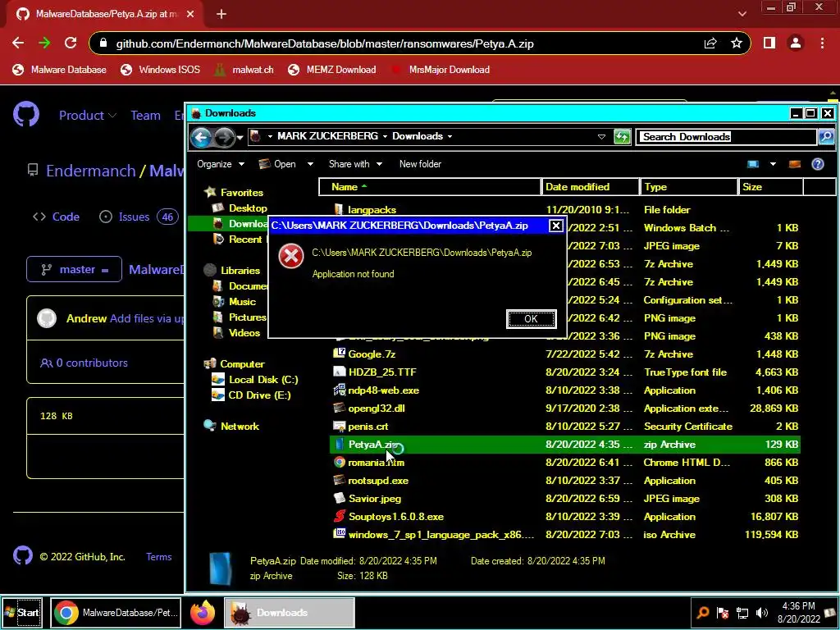Click the GitHub logo in header
This screenshot has height=630, width=840.
pos(25,115)
